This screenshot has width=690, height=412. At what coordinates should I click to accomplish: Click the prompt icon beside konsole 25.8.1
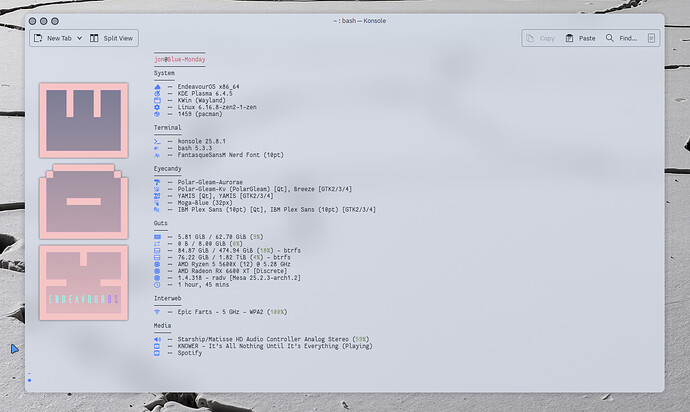(157, 141)
